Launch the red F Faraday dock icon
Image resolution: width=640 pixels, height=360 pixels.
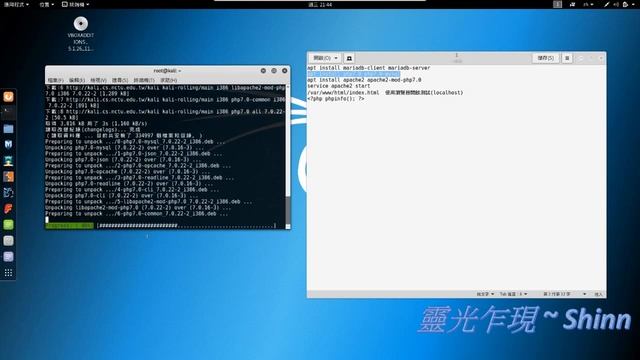(8, 209)
